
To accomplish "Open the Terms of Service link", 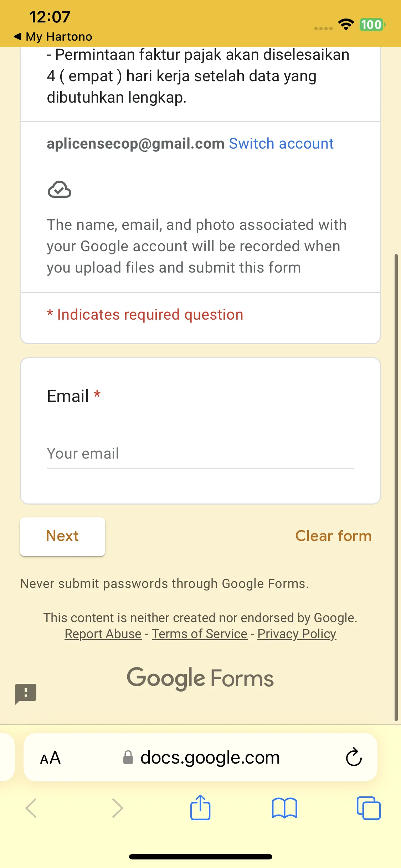I will point(200,634).
